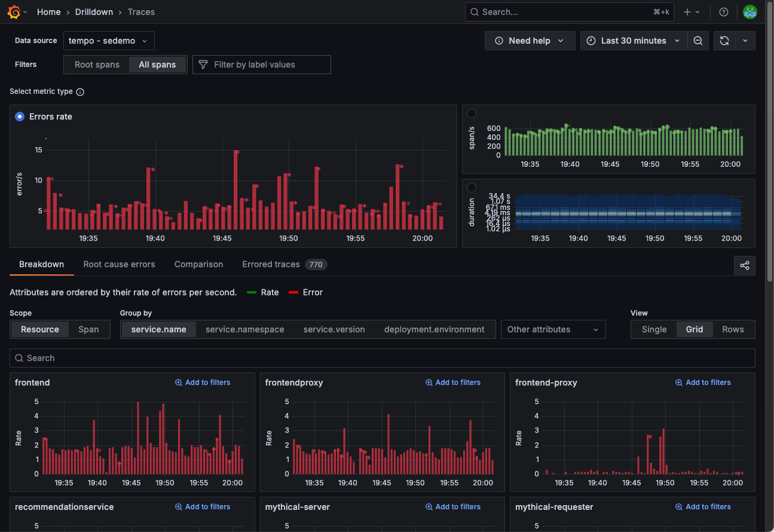This screenshot has height=532, width=774.
Task: Select the Errors rate radio button
Action: [x=20, y=117]
